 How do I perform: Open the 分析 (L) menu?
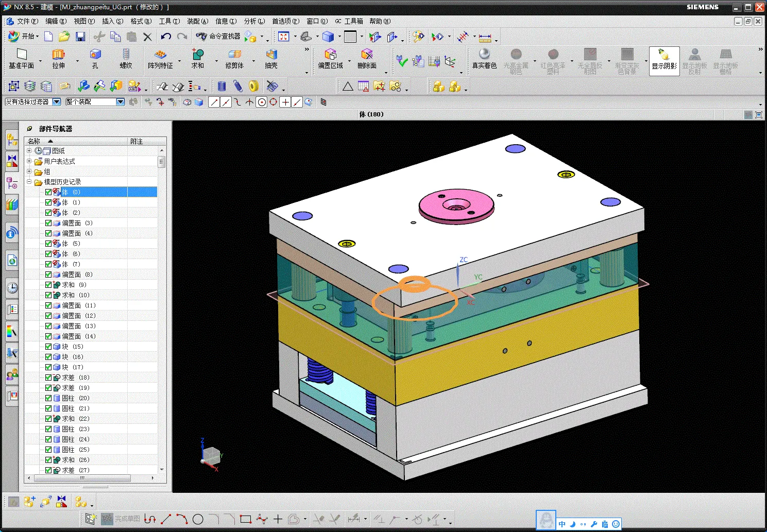click(x=254, y=21)
